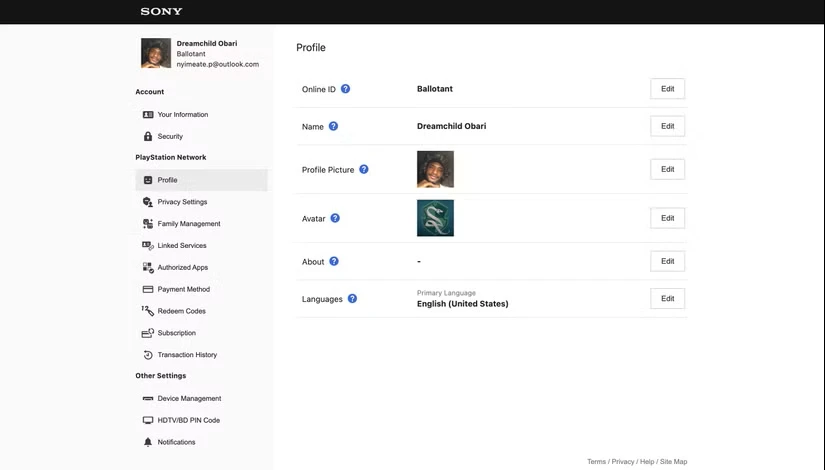Open Subscription page
Viewport: 825px width, 470px height.
point(176,333)
